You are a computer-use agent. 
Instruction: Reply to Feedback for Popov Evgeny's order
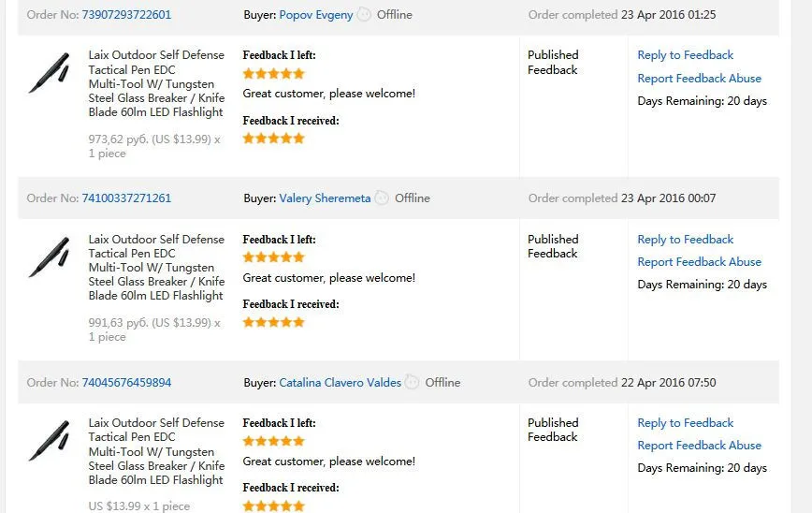[x=685, y=55]
